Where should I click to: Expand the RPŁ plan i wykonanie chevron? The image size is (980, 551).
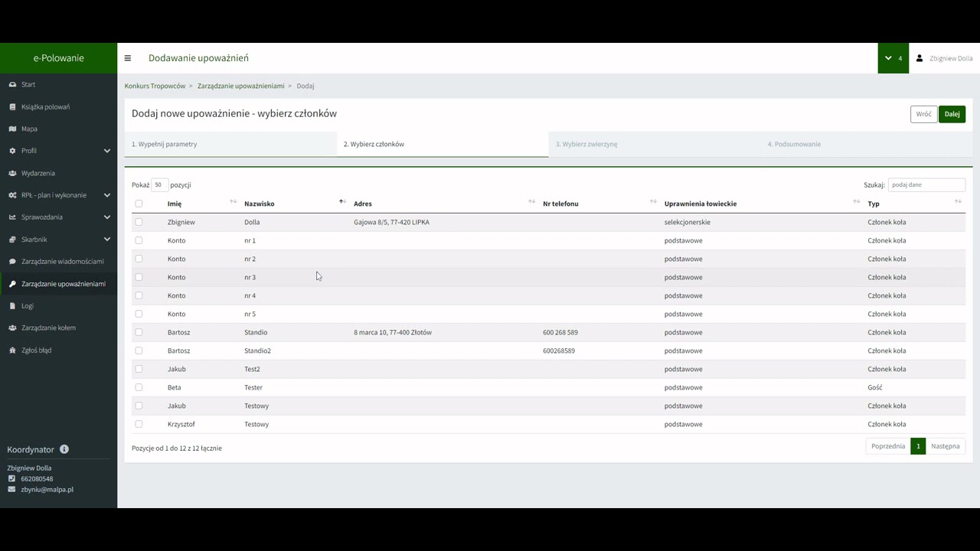coord(107,195)
